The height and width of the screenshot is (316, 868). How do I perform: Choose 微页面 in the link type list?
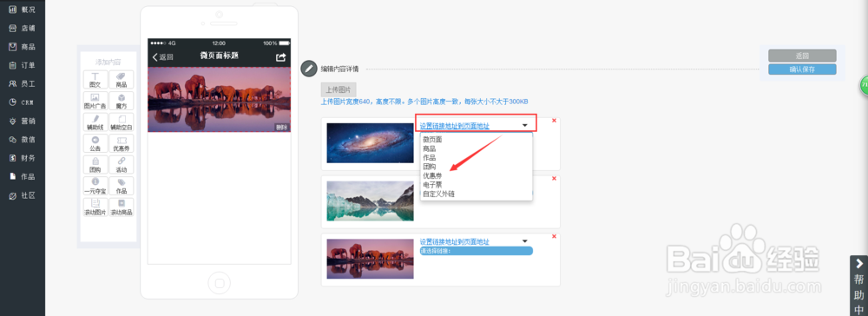[432, 140]
